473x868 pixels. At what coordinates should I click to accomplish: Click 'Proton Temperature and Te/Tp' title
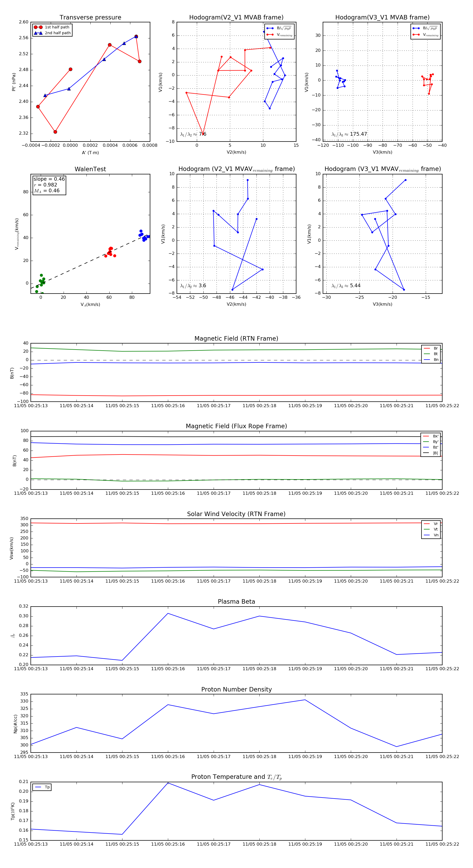coord(236,777)
